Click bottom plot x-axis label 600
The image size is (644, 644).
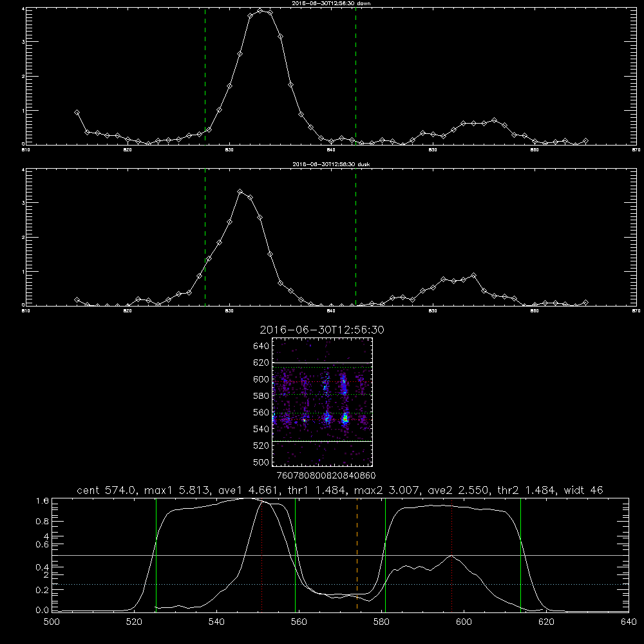pos(464,622)
